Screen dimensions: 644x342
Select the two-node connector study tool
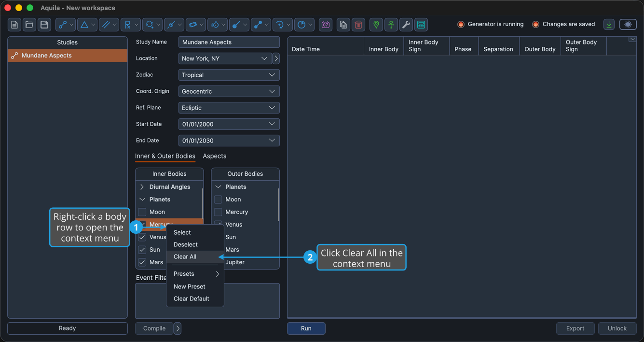tap(261, 25)
